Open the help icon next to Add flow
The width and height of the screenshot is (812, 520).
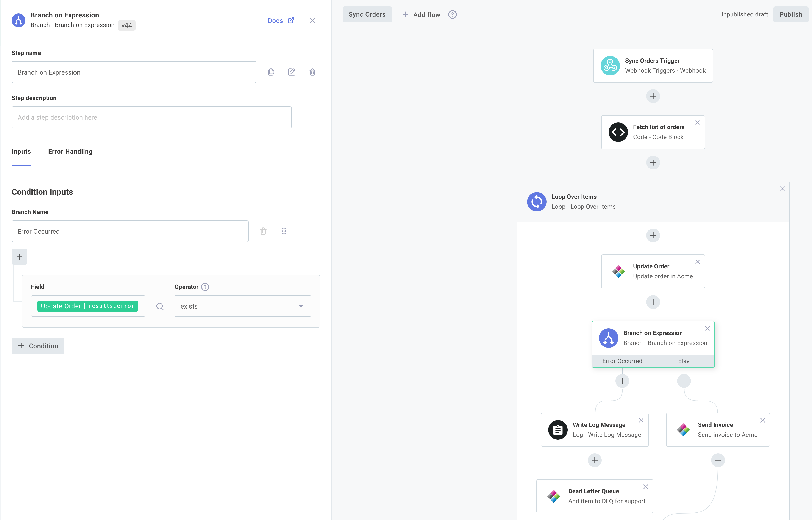pyautogui.click(x=453, y=14)
